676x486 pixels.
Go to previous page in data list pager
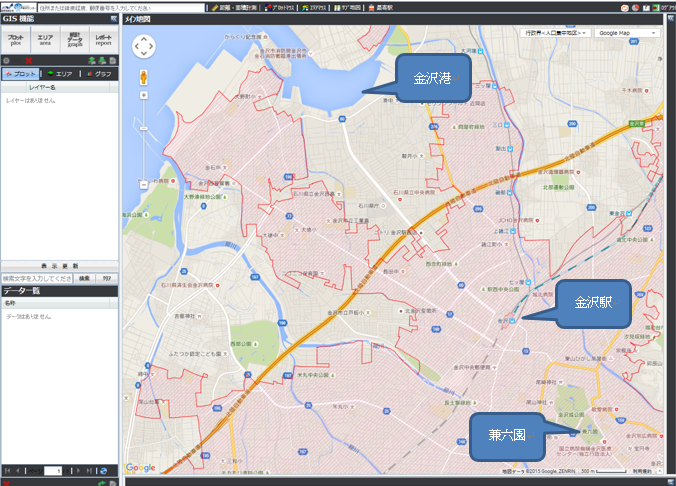click(x=18, y=470)
